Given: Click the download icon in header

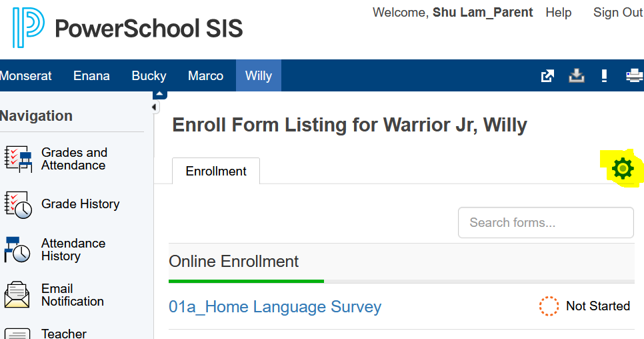Looking at the screenshot, I should 576,76.
